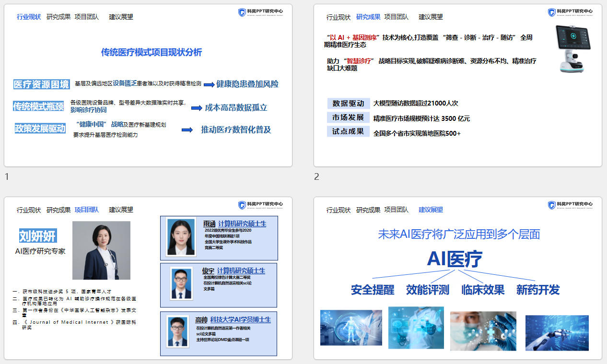Click the shield logo on slide 1

(x=242, y=12)
